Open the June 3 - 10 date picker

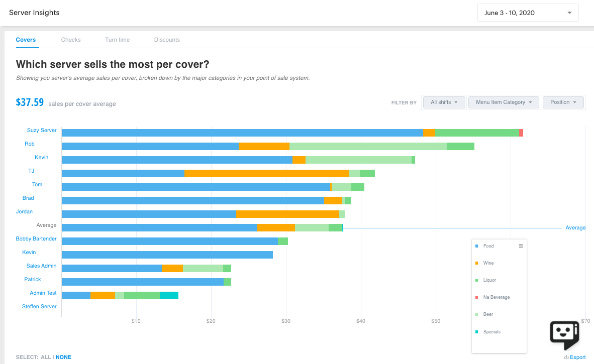click(x=527, y=12)
